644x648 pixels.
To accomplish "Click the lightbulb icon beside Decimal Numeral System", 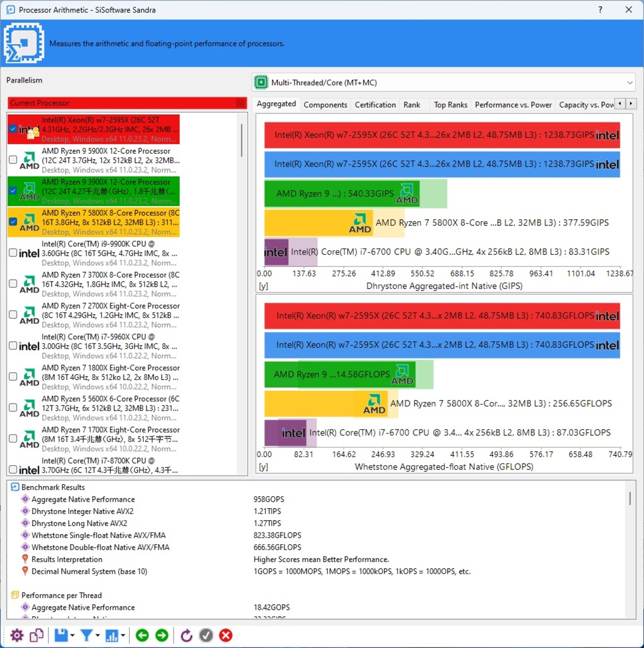I will 25,571.
